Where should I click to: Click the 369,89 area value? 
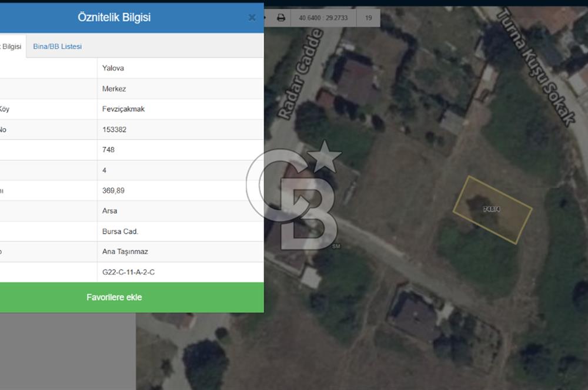[113, 191]
